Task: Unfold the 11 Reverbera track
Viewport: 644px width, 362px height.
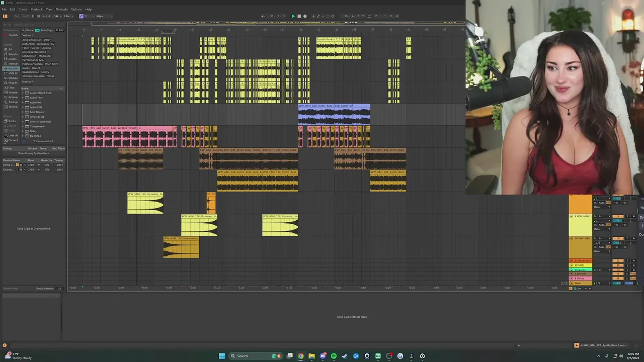Action: [x=571, y=260]
